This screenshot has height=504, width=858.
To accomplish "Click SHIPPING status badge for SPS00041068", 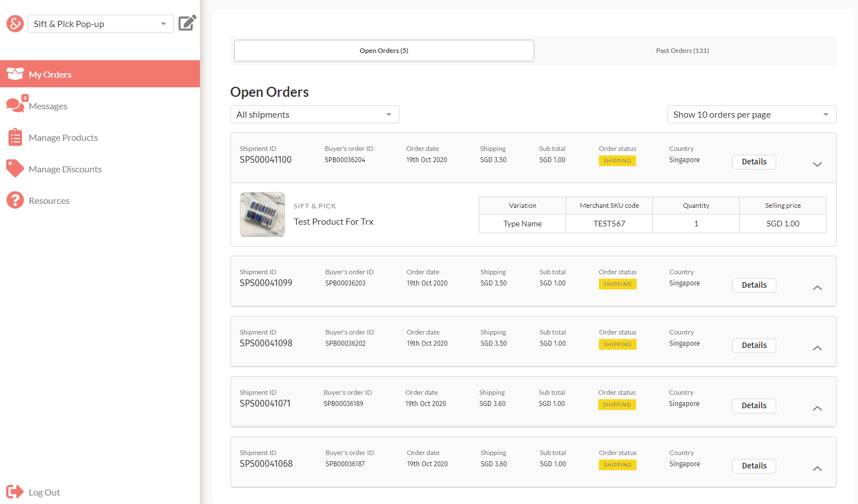I will (x=617, y=465).
